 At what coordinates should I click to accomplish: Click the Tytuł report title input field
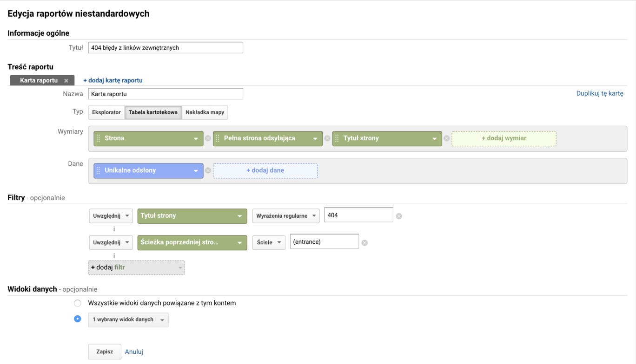[166, 47]
